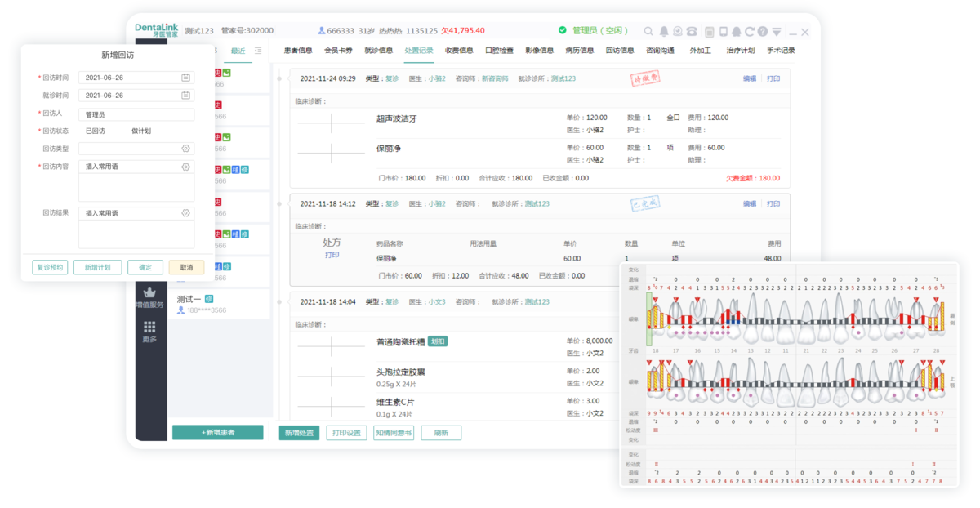
Task: Click the 划扣 tag beside 普通陶瓷托槽
Action: 439,341
